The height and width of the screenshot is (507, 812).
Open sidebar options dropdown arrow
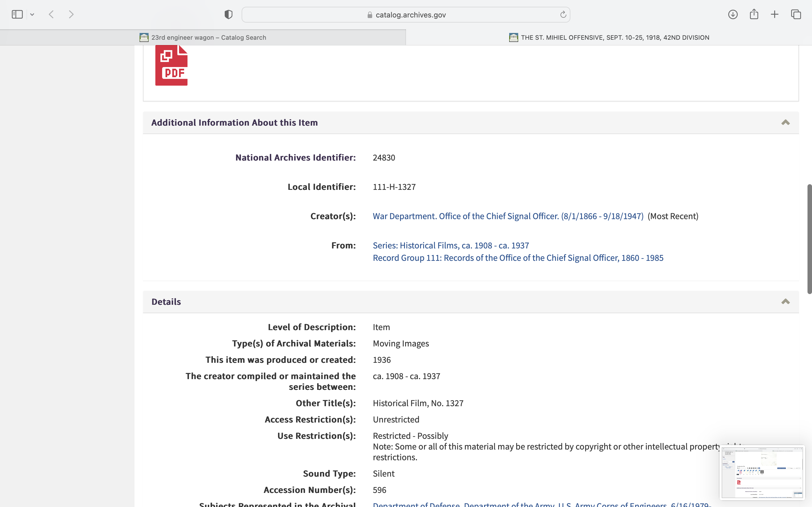[32, 14]
